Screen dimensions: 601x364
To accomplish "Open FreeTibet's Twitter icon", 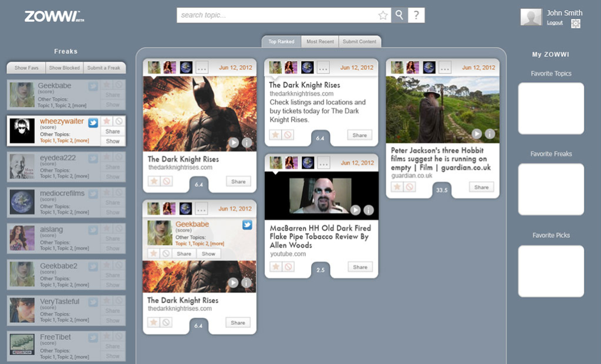I will point(93,337).
